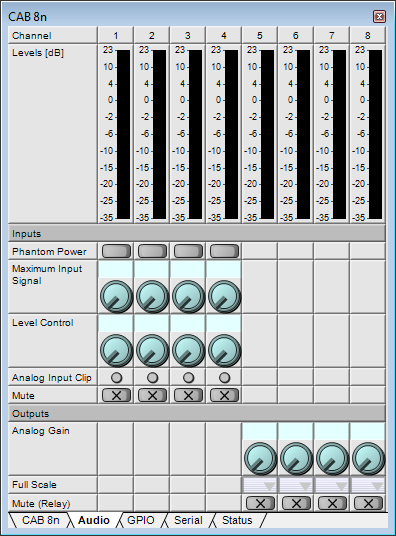This screenshot has width=396, height=536.
Task: Click Level Control value field channel 3
Action: pyautogui.click(x=188, y=323)
